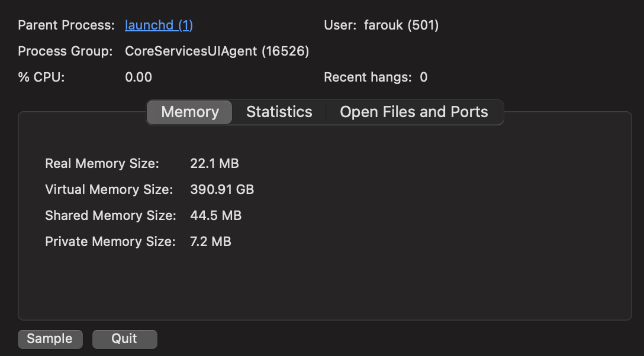Click the Virtual Memory Size value 390.91 GB
The width and height of the screenshot is (644, 356).
222,190
